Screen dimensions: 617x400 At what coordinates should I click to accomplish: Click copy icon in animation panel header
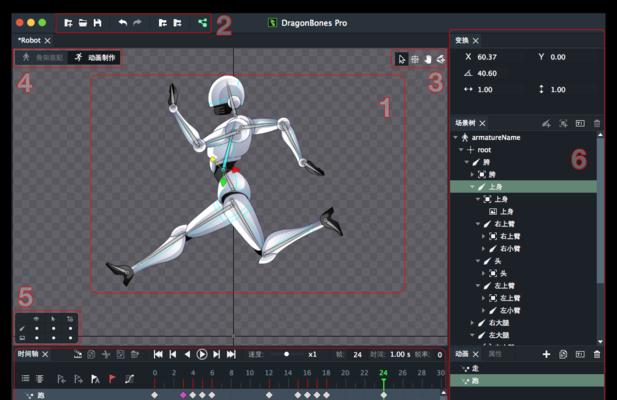click(x=563, y=354)
